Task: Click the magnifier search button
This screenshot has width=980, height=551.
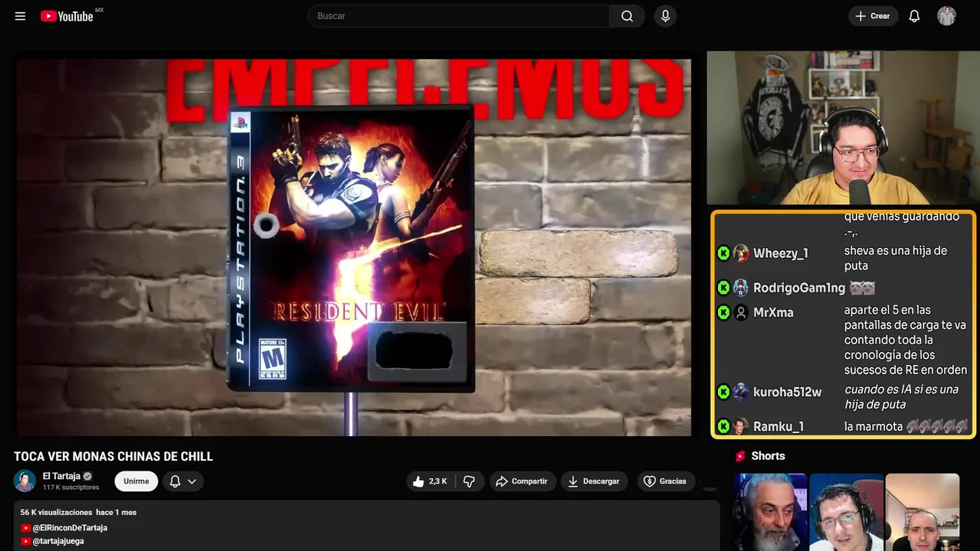Action: (627, 16)
